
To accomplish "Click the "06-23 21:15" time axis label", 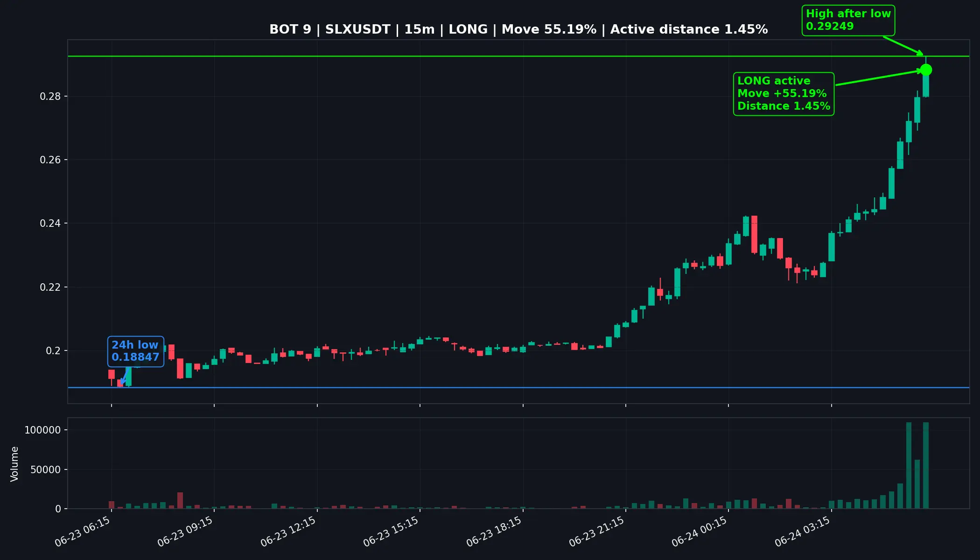I will [597, 532].
